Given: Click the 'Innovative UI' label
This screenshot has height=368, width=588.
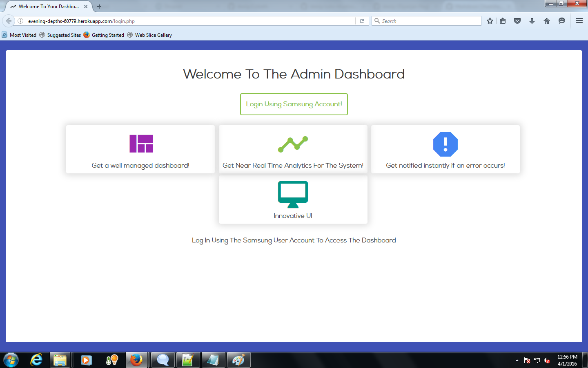Looking at the screenshot, I should click(293, 216).
